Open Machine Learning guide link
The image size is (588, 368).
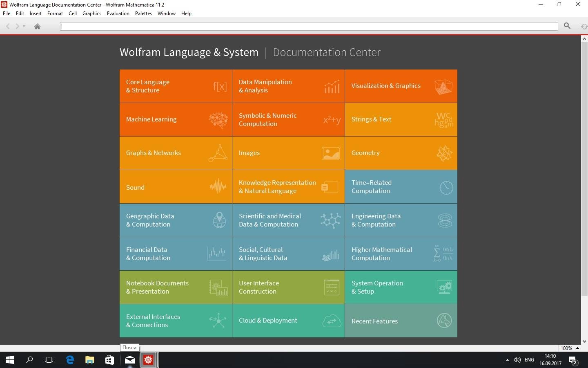[x=151, y=119]
